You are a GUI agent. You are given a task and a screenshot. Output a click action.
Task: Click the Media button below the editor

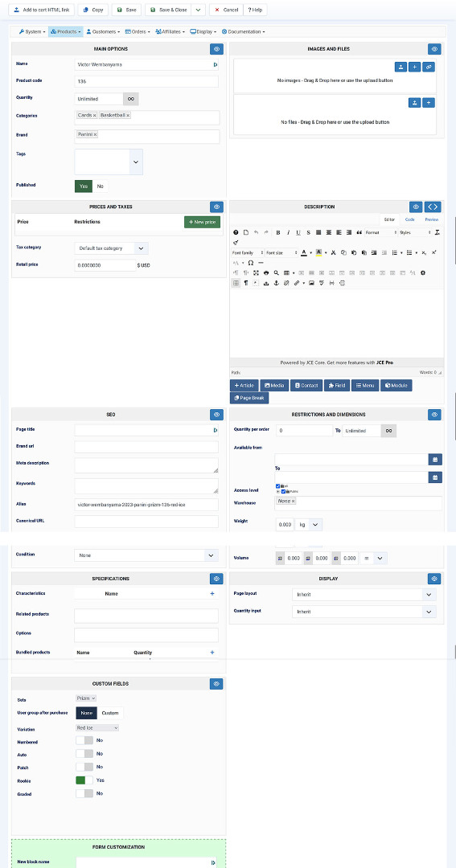coord(275,385)
